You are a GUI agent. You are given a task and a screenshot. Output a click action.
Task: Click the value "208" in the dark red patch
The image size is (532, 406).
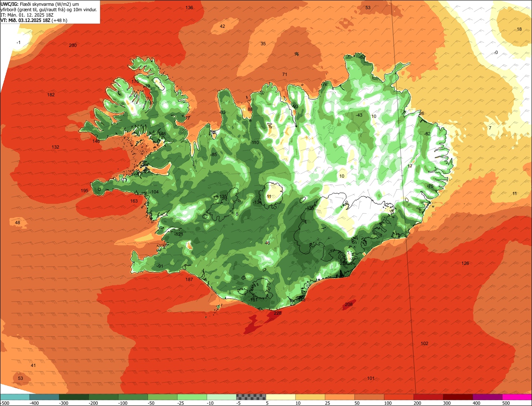pos(349,304)
